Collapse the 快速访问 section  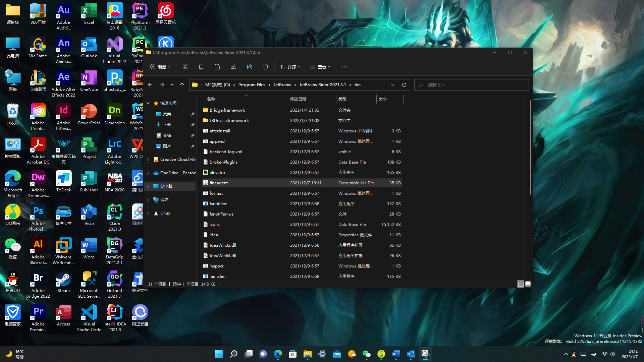point(148,103)
